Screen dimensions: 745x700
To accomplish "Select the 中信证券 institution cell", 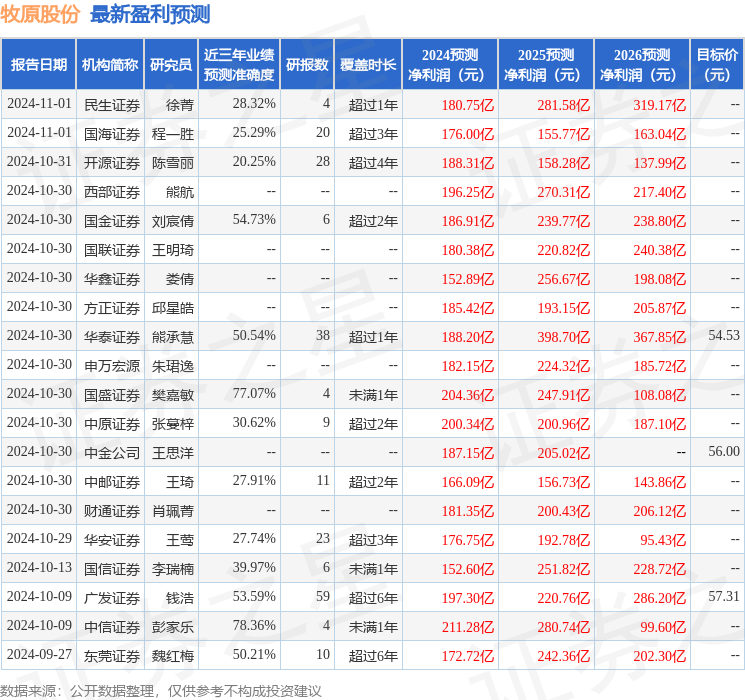I will [112, 627].
